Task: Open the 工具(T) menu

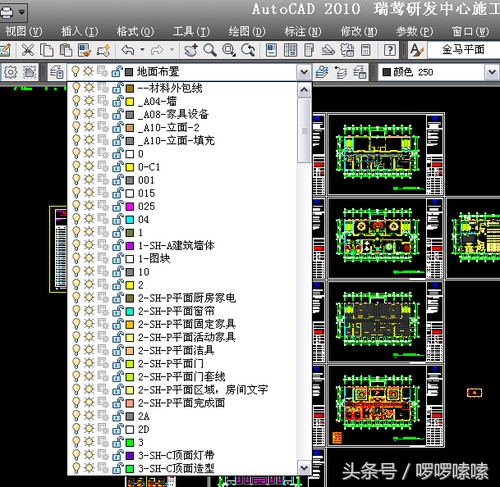Action: (191, 31)
